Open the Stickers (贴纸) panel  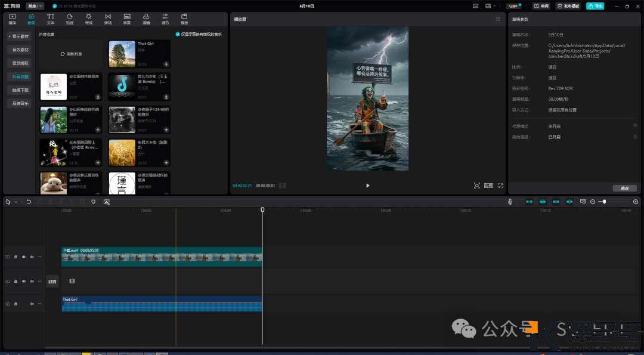[x=69, y=19]
